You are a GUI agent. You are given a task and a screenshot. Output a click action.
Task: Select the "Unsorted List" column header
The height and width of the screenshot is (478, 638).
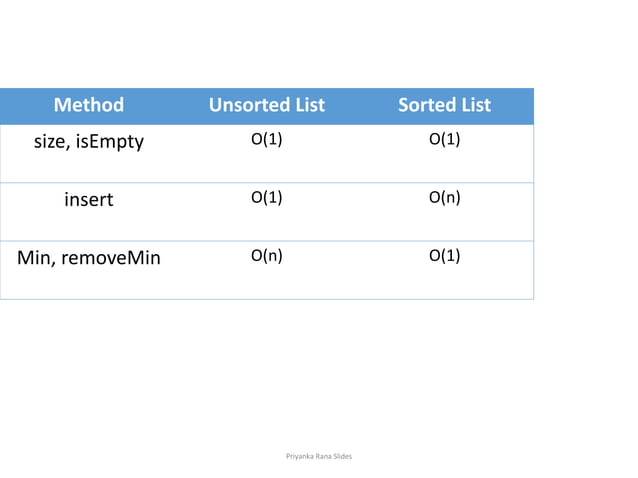pos(266,105)
